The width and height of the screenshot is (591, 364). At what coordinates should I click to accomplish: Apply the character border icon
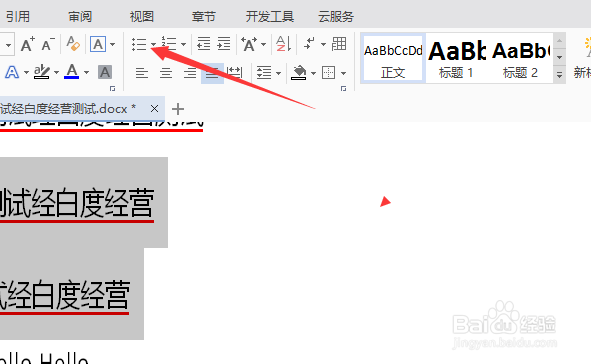pyautogui.click(x=98, y=44)
